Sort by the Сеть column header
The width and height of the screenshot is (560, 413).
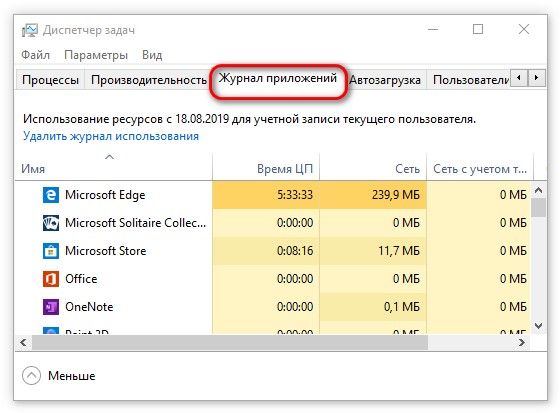373,166
